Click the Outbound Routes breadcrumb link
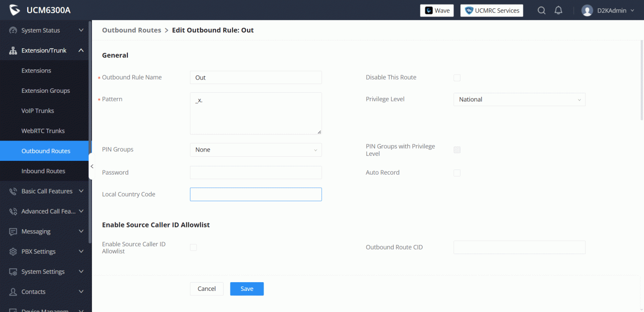This screenshot has height=312, width=644. tap(131, 30)
